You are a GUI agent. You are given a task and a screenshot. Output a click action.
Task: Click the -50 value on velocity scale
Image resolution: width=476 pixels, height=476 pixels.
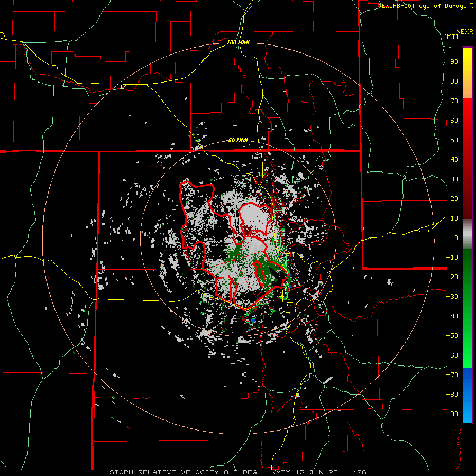tap(452, 336)
